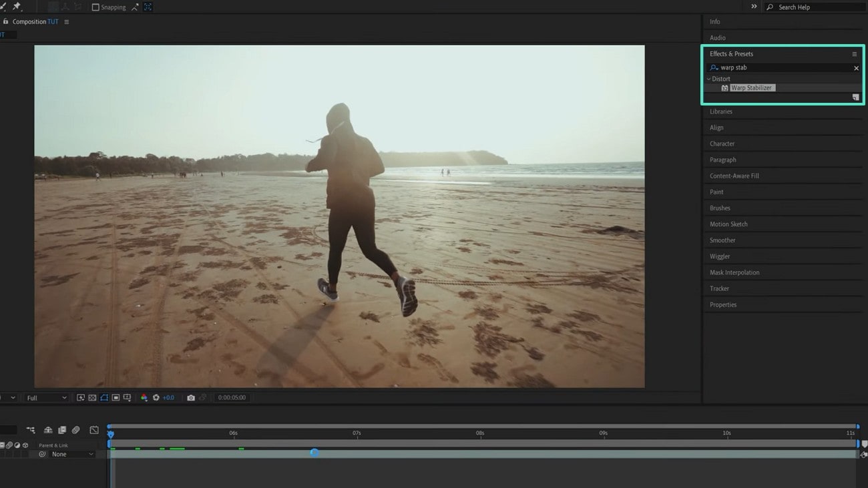
Task: Open the Parent & Link None dropdown
Action: (65, 454)
